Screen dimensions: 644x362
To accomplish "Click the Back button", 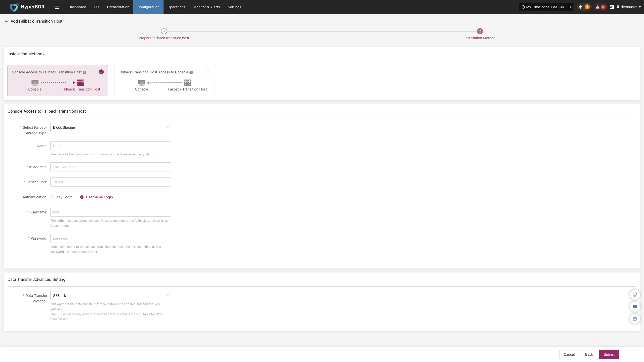I will point(589,354).
